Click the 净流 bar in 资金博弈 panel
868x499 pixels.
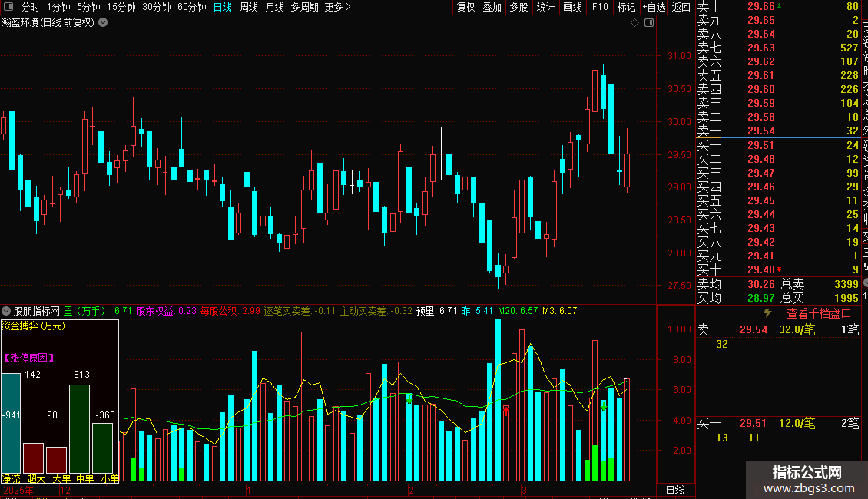coord(11,423)
